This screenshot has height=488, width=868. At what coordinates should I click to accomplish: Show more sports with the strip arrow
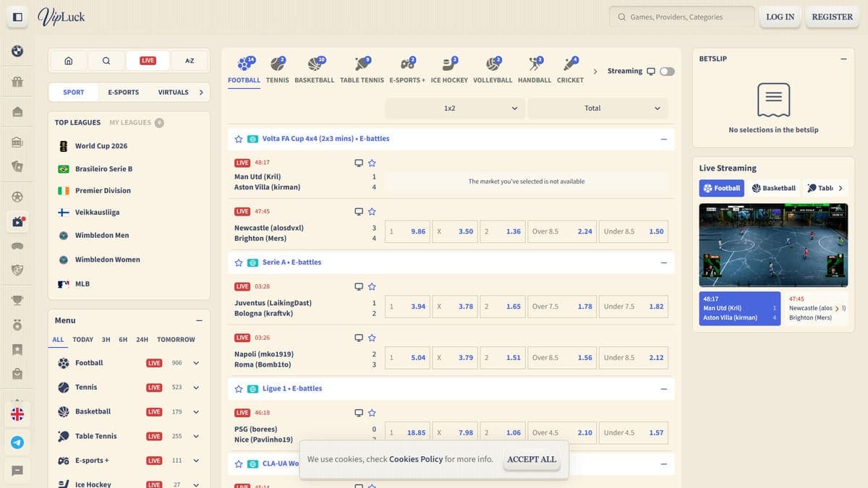click(595, 71)
